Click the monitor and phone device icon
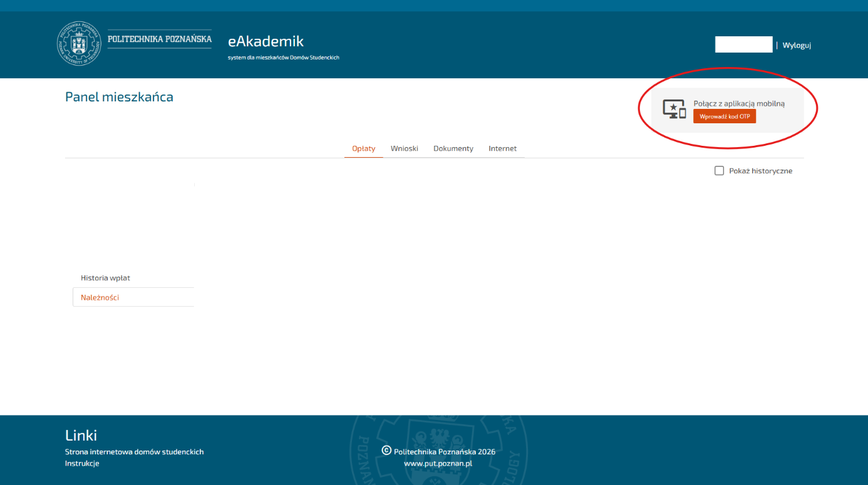868x485 pixels. [x=674, y=109]
